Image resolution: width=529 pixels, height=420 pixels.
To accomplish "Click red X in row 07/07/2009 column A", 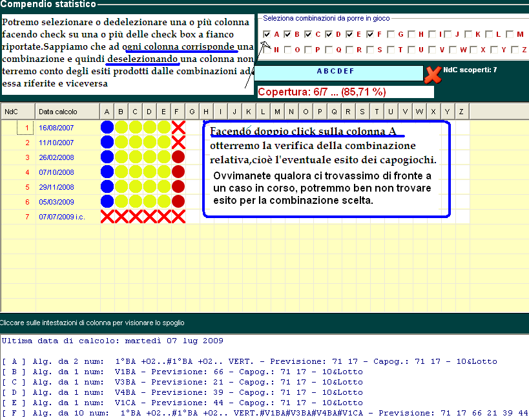I will (107, 216).
